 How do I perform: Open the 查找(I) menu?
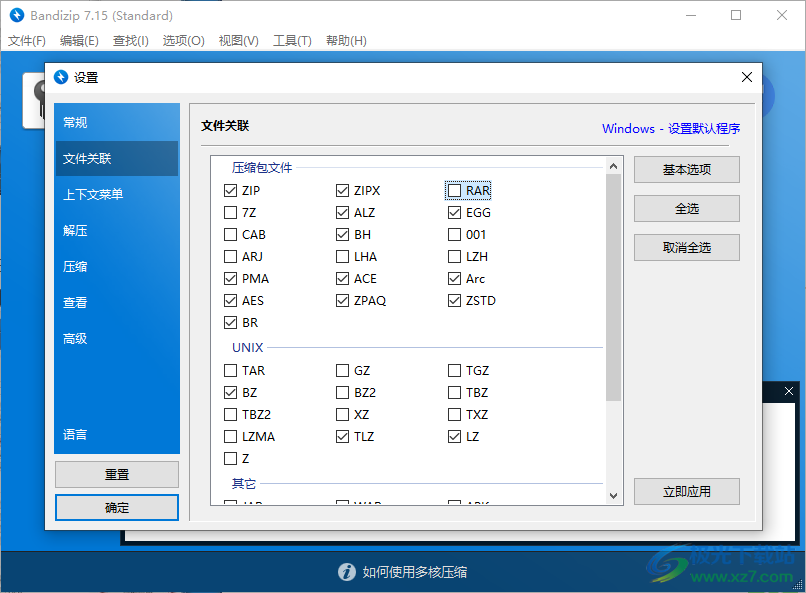131,41
